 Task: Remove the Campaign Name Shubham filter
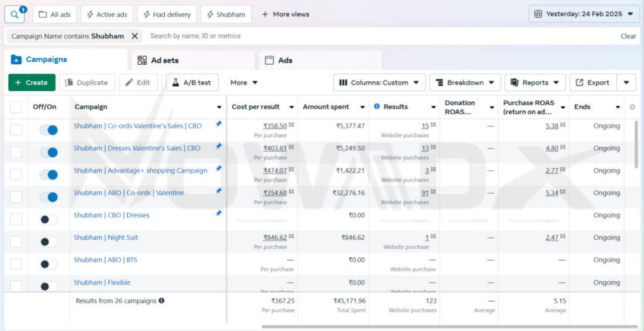pyautogui.click(x=135, y=36)
